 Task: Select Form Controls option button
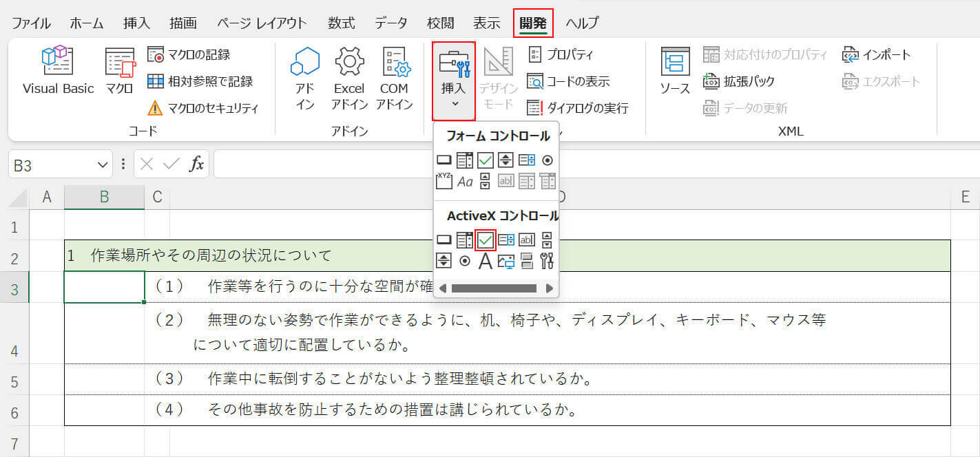coord(548,160)
